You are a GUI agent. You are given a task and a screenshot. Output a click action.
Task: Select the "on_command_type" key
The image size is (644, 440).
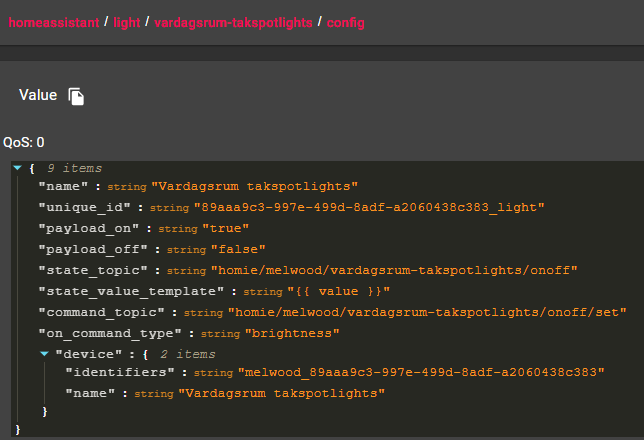tap(110, 333)
